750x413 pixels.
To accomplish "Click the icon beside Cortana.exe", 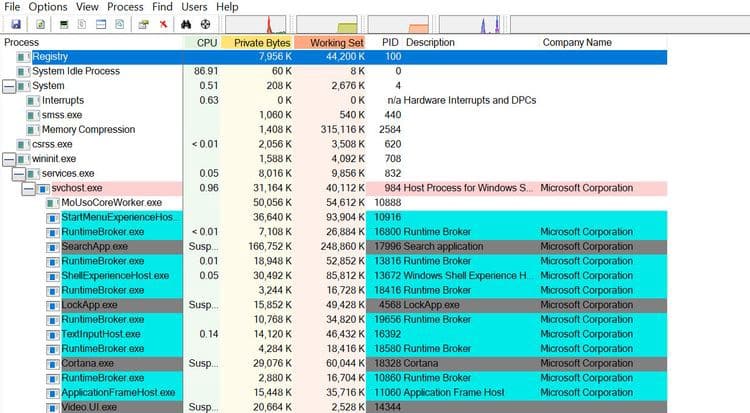I will 52,364.
